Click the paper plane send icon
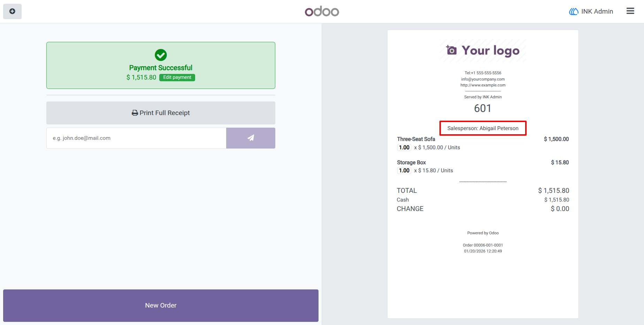This screenshot has width=644, height=325. [x=251, y=138]
